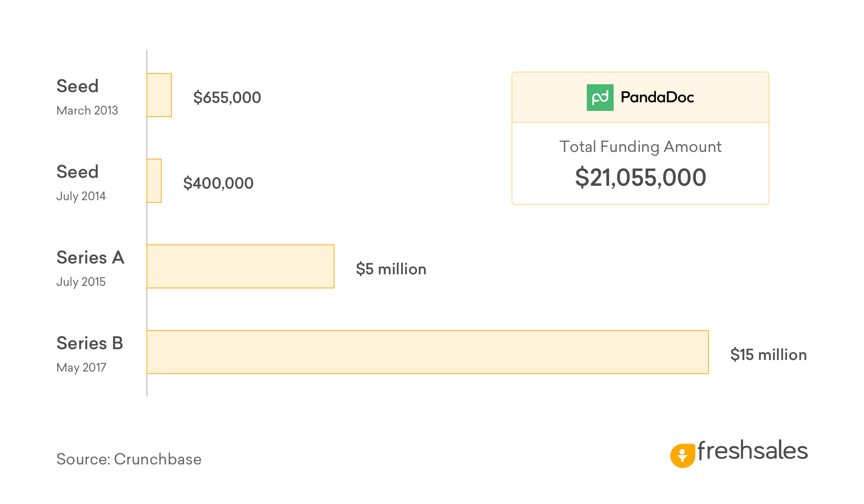864x504 pixels.
Task: Click the freshsales wordmark text
Action: point(752,451)
